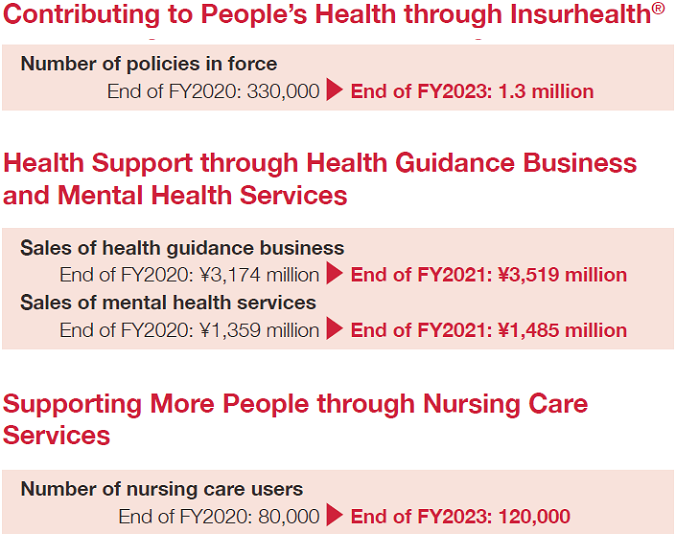Viewport: 676px width, 540px height.
Task: Click 'End of FY2020: ¥3,174 million' text
Action: click(190, 275)
